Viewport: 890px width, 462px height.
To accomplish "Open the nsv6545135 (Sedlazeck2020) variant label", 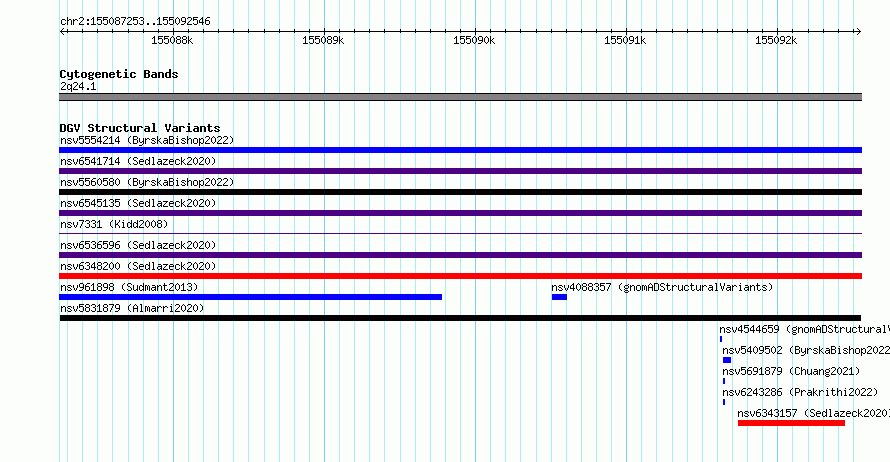I will pos(138,203).
